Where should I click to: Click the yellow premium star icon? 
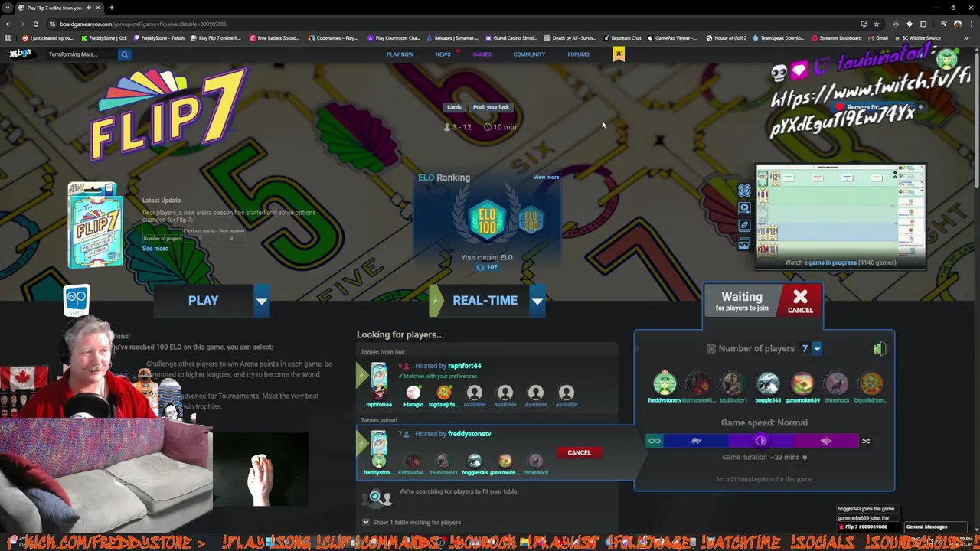click(x=619, y=54)
